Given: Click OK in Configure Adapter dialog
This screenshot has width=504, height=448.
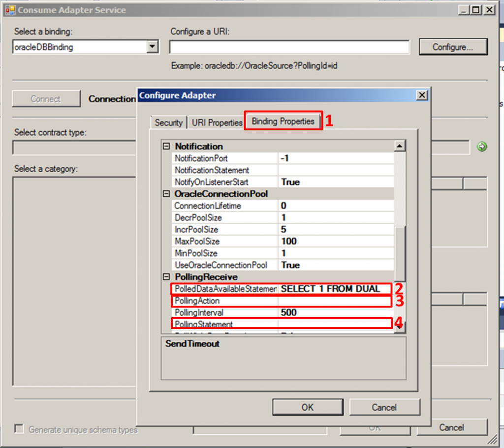Looking at the screenshot, I should (x=308, y=407).
